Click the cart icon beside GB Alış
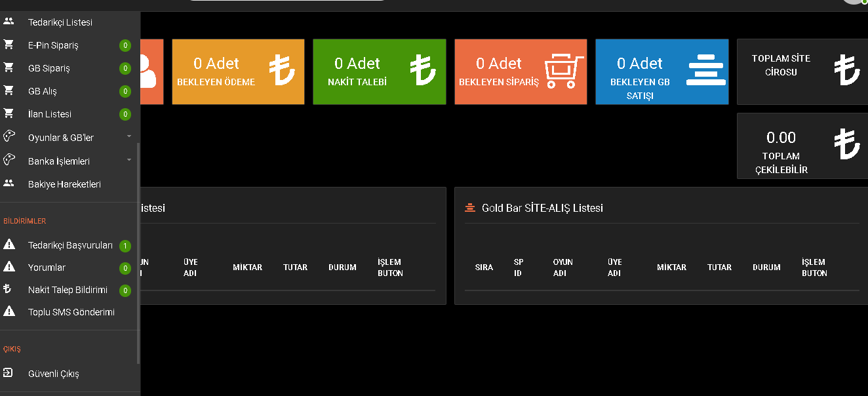The image size is (868, 396). (9, 91)
